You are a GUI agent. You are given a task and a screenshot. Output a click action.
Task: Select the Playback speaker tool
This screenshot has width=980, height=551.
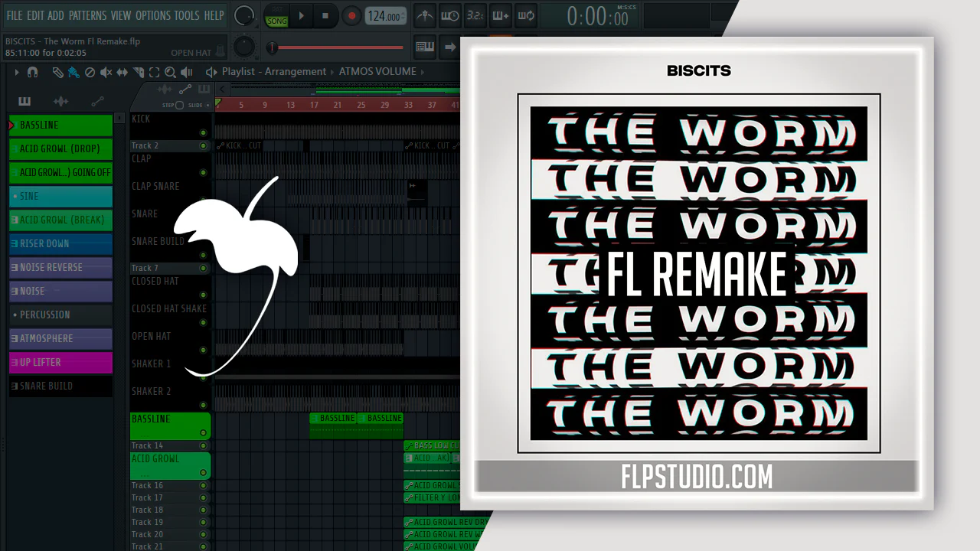(186, 72)
